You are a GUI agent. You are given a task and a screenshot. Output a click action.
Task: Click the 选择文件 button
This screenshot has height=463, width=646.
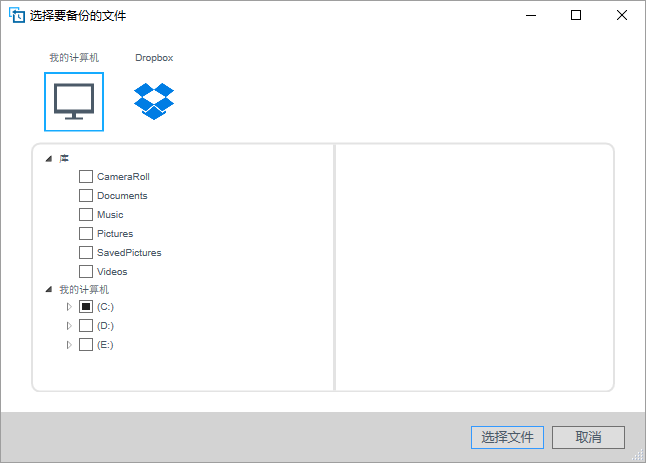507,437
